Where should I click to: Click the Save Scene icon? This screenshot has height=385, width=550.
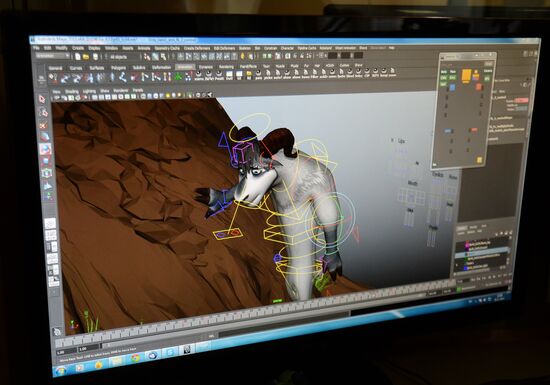[x=95, y=56]
